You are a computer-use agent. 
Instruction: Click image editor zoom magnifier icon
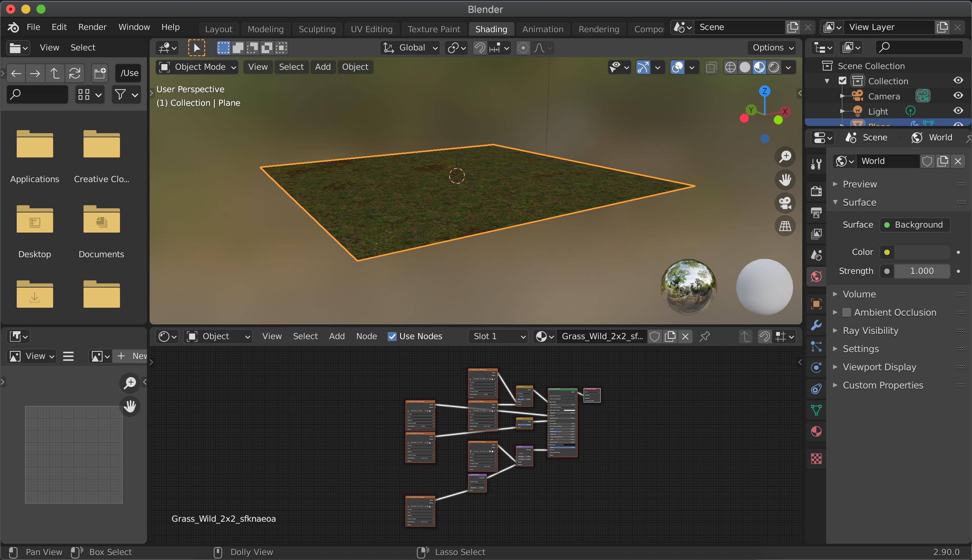130,383
